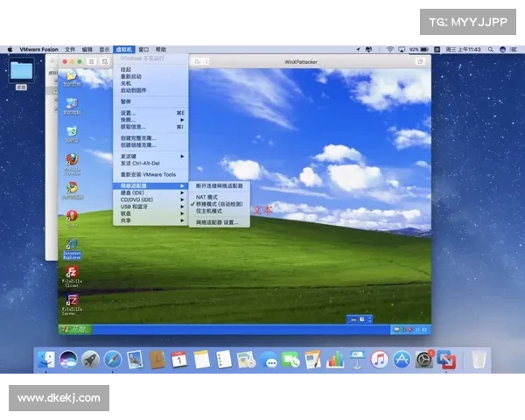Viewport: 525px width, 420px height.
Task: Open Mozilla Firefox shortcut on XP desktop
Action: [x=72, y=164]
